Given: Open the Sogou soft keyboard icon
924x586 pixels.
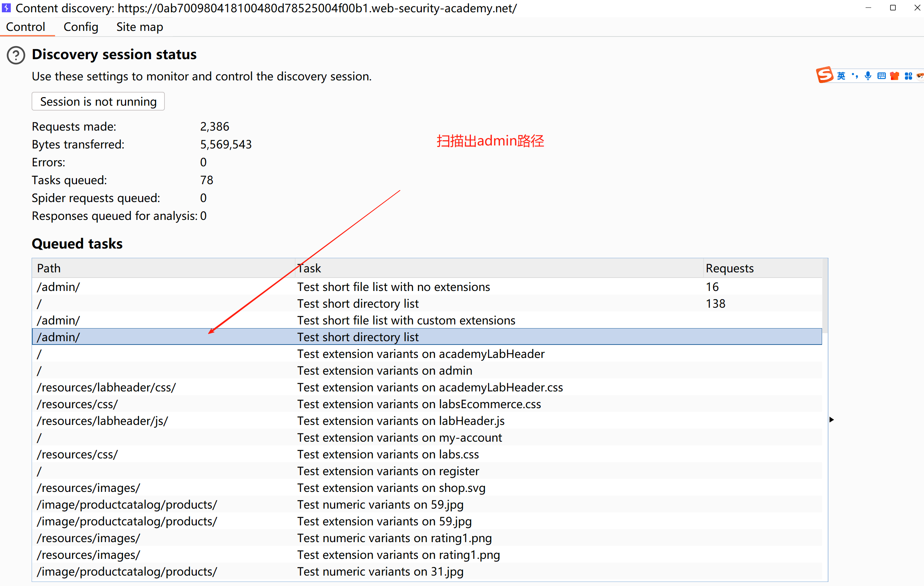Looking at the screenshot, I should 881,76.
